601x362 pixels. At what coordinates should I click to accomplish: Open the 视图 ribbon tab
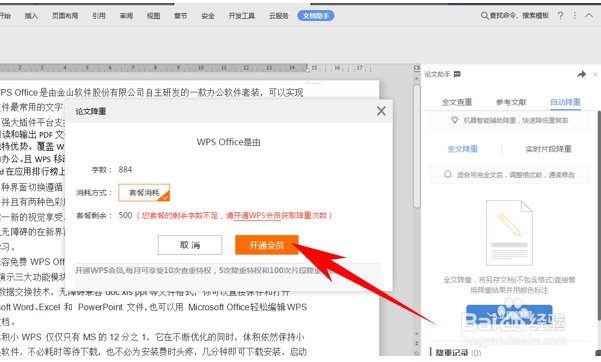(153, 16)
